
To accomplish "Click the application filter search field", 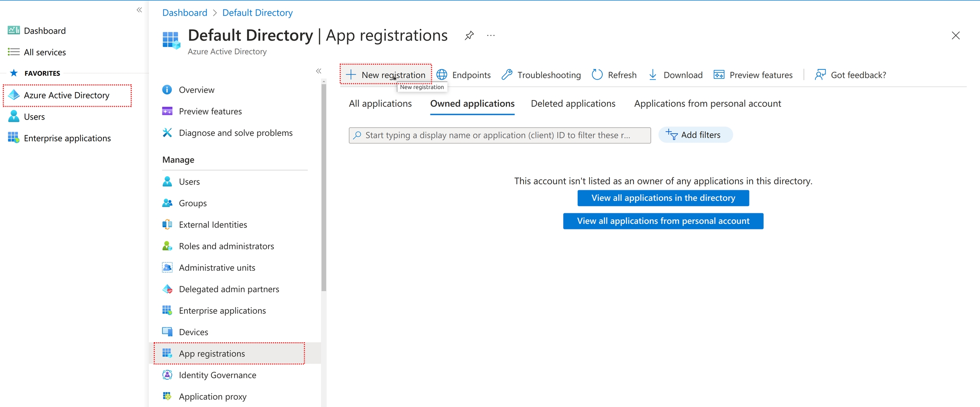I will point(500,135).
